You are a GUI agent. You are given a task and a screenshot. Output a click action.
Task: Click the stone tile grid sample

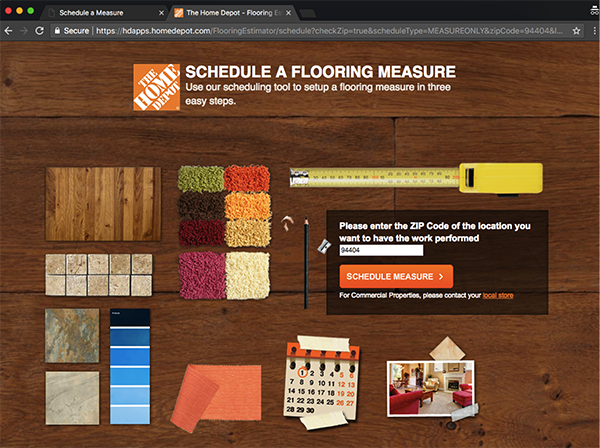coord(99,275)
